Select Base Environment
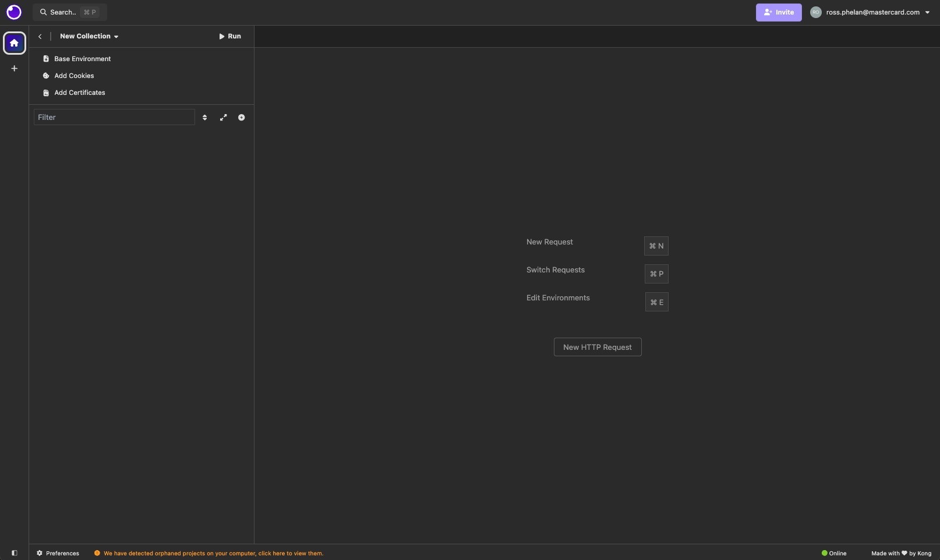Viewport: 940px width, 560px height. pyautogui.click(x=82, y=59)
